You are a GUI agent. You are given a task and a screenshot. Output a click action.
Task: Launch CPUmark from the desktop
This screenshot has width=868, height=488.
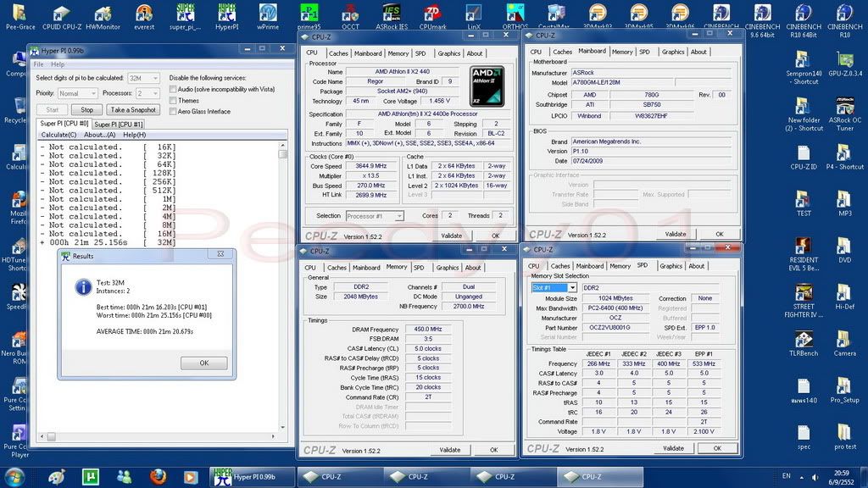[432, 17]
